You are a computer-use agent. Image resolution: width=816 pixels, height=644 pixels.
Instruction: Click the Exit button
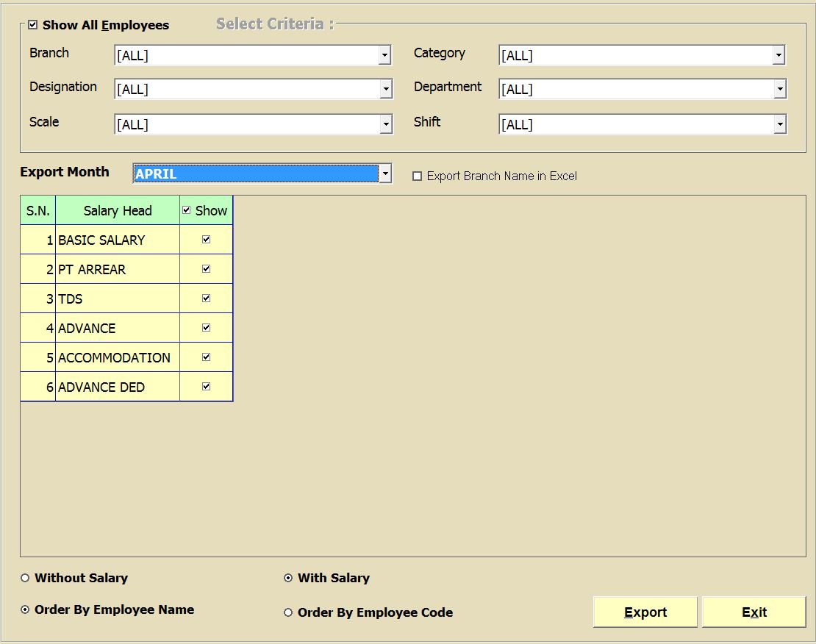[x=754, y=612]
